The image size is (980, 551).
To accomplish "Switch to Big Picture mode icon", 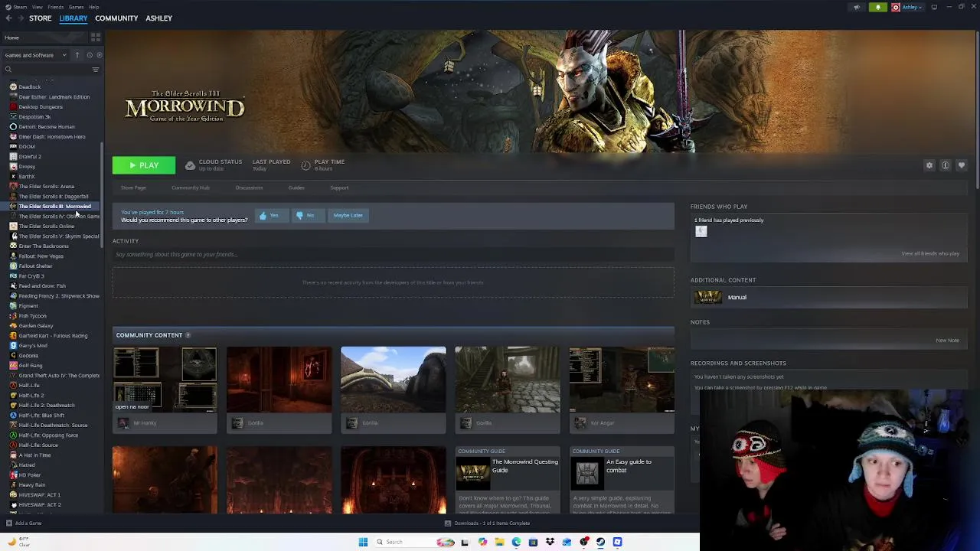I will tap(934, 7).
